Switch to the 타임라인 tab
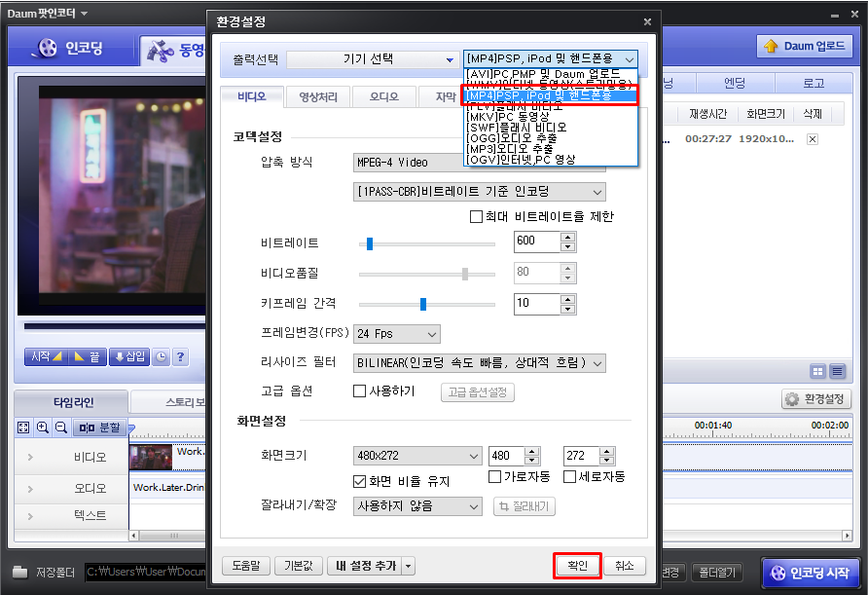This screenshot has width=868, height=595. coord(73,402)
